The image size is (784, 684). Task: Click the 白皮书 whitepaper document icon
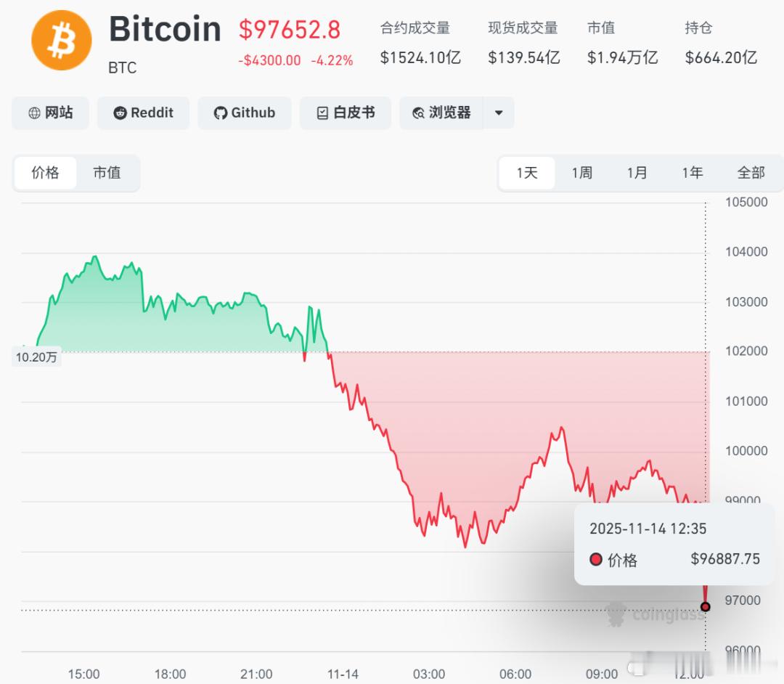point(322,113)
